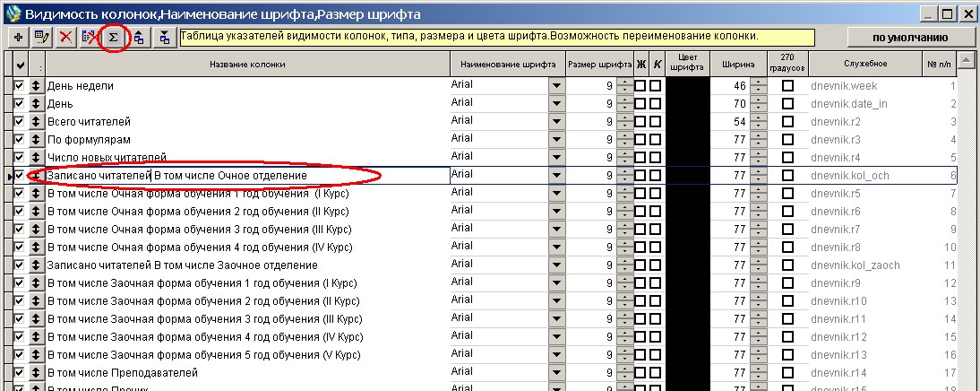The height and width of the screenshot is (391, 980).
Task: Click the Название колонки column header
Action: click(247, 65)
